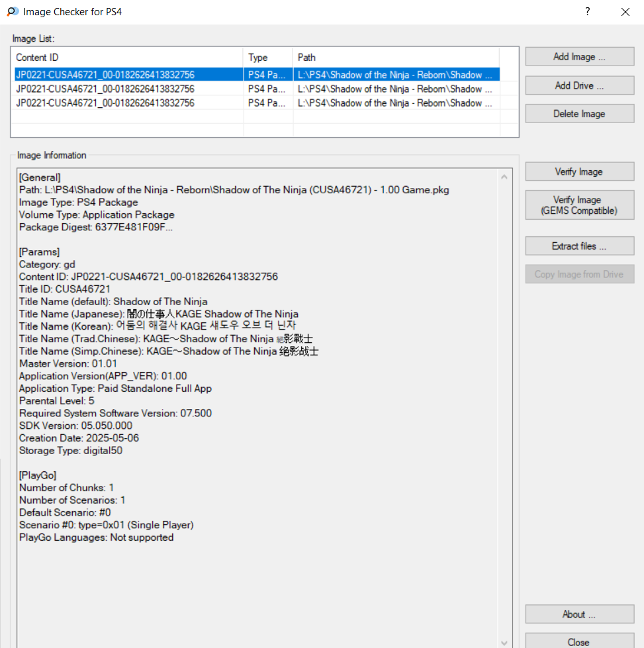Click the Close button at bottom
Screen dimensions: 644x648
pyautogui.click(x=580, y=641)
